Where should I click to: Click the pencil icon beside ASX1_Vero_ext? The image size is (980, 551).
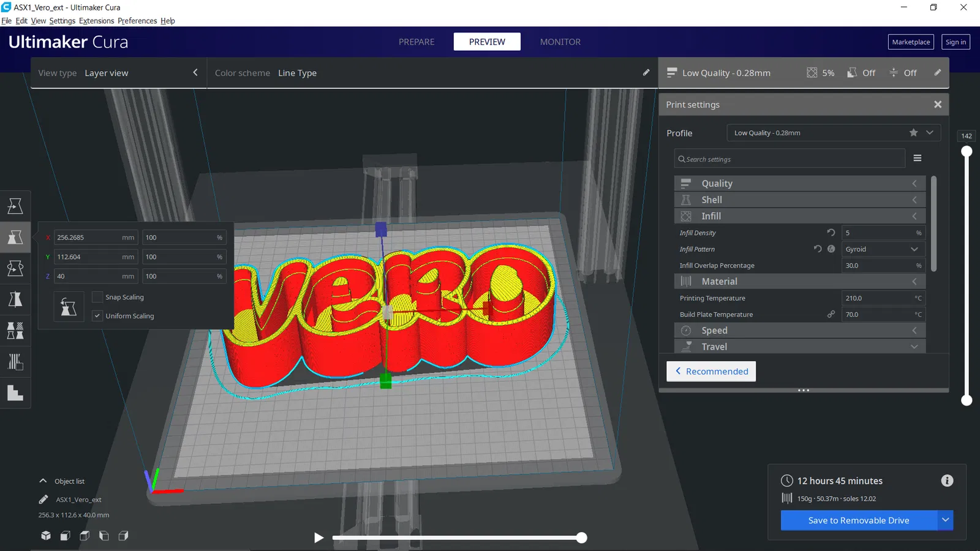click(43, 500)
